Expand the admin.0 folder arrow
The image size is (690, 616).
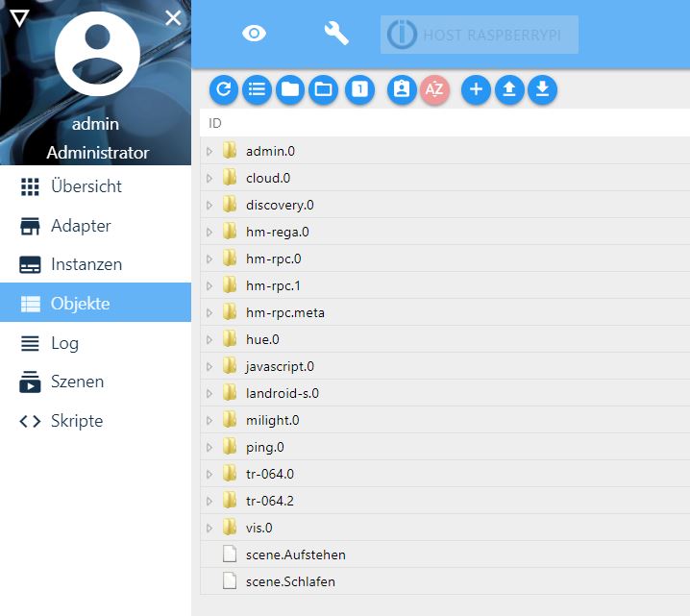point(209,152)
